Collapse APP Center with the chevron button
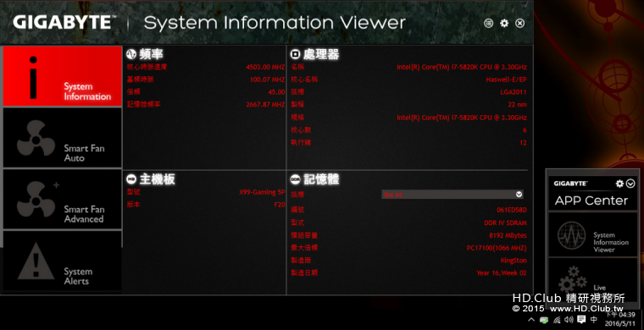The width and height of the screenshot is (644, 330). point(630,184)
